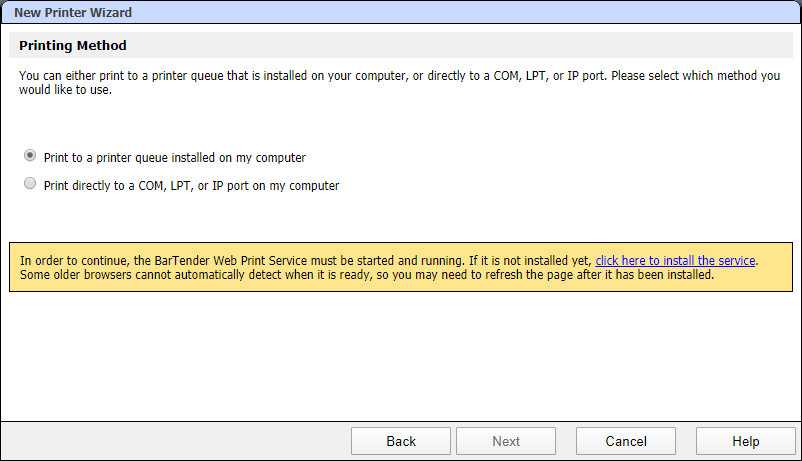Choose the COM, LPT, or IP port radio button
This screenshot has width=802, height=461.
[30, 183]
